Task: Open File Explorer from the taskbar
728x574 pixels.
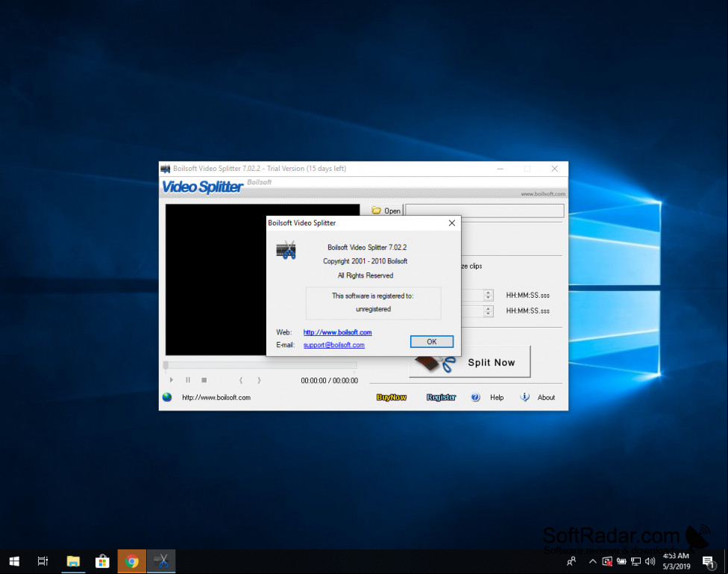Action: click(x=73, y=561)
